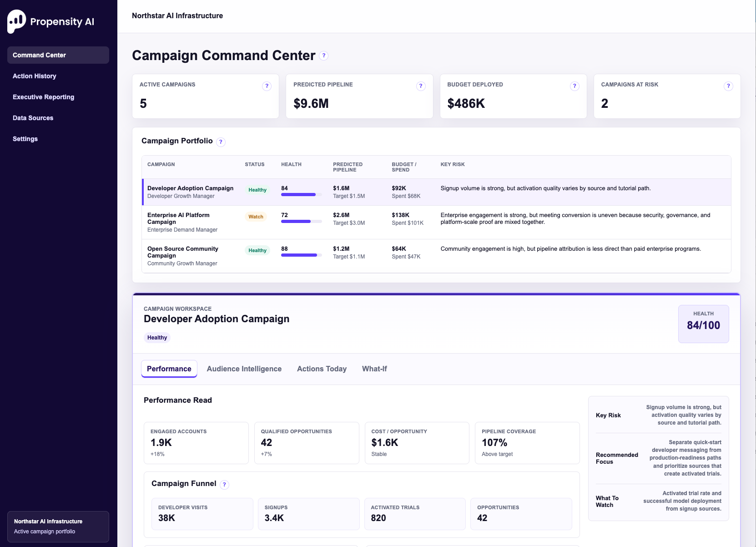The height and width of the screenshot is (547, 756).
Task: Open the What-If tab
Action: (374, 369)
